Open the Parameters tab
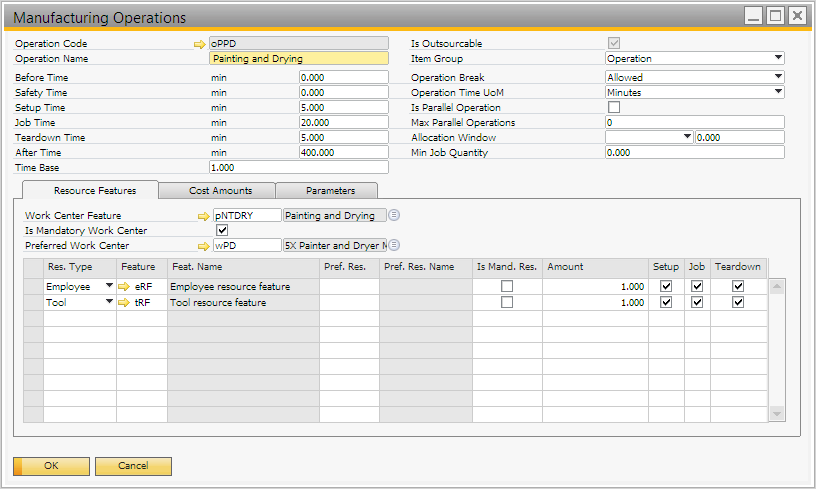 [330, 190]
